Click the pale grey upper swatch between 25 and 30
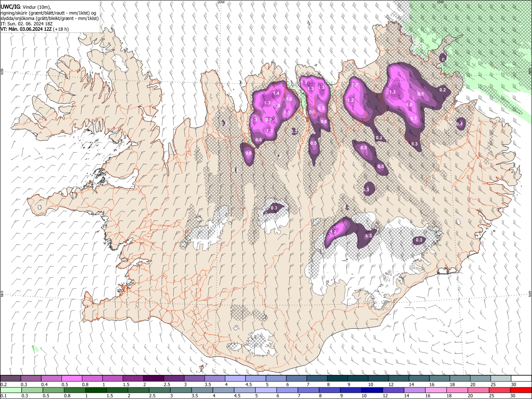 tap(501, 378)
